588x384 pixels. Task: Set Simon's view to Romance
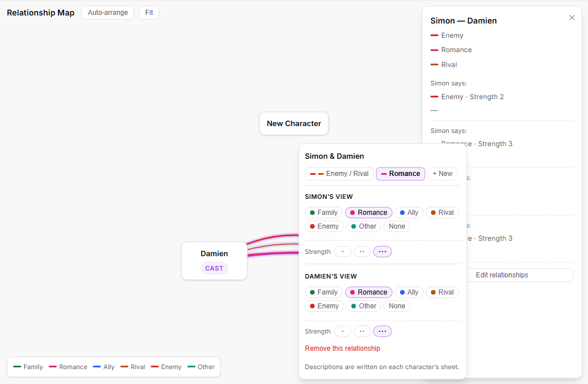pos(369,213)
